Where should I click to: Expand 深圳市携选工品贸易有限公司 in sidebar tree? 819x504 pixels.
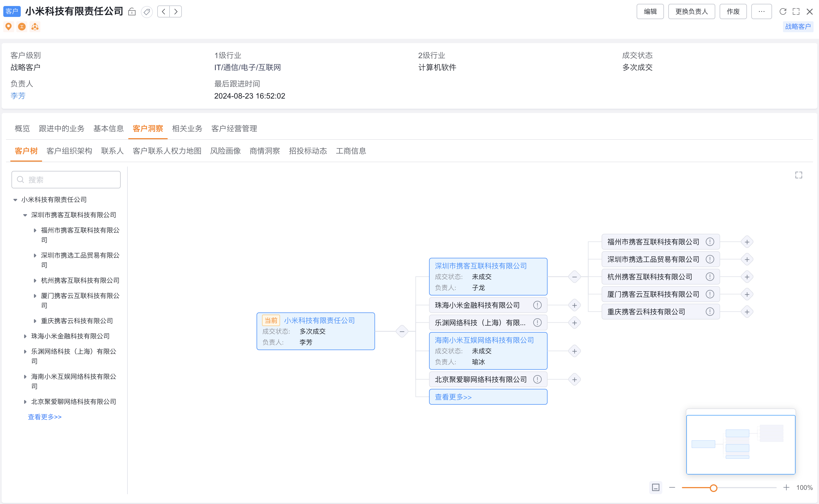pos(35,256)
